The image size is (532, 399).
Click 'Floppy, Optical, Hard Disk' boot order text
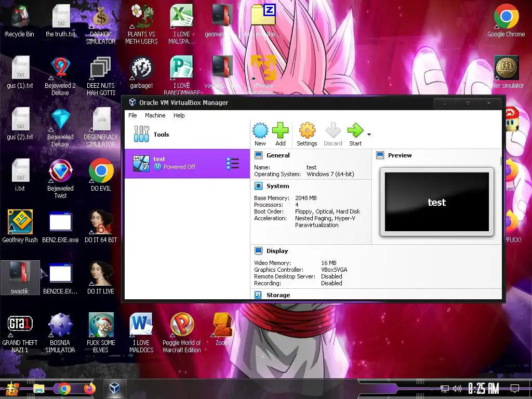pos(327,211)
